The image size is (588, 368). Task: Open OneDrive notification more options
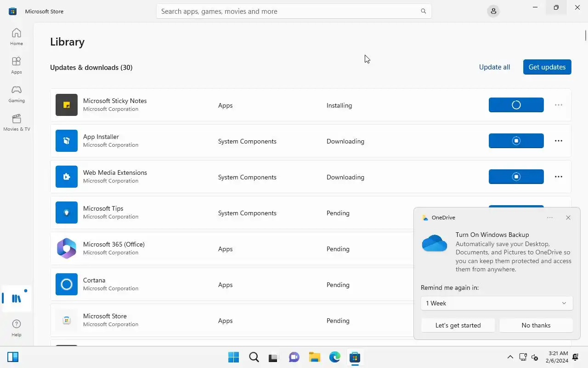[x=550, y=218]
